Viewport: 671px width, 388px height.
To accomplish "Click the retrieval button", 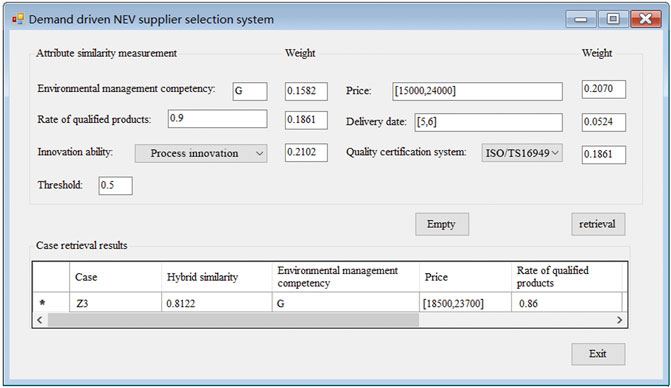I will (x=598, y=224).
